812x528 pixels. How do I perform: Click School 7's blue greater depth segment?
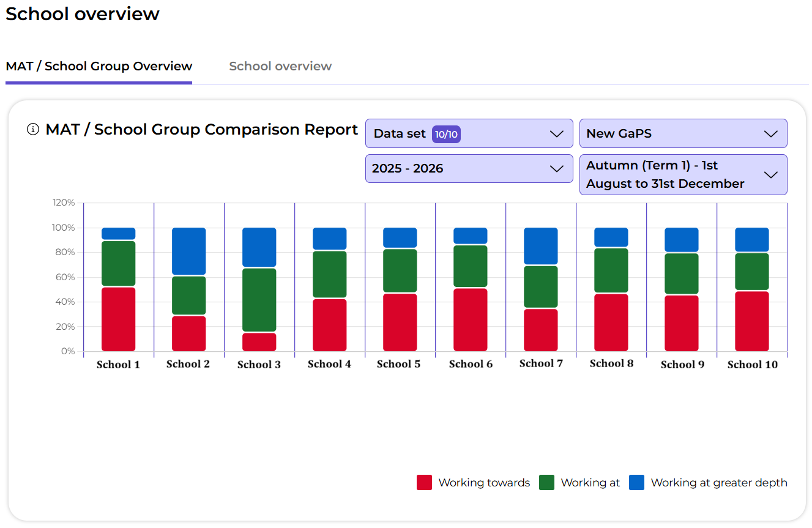coord(541,246)
